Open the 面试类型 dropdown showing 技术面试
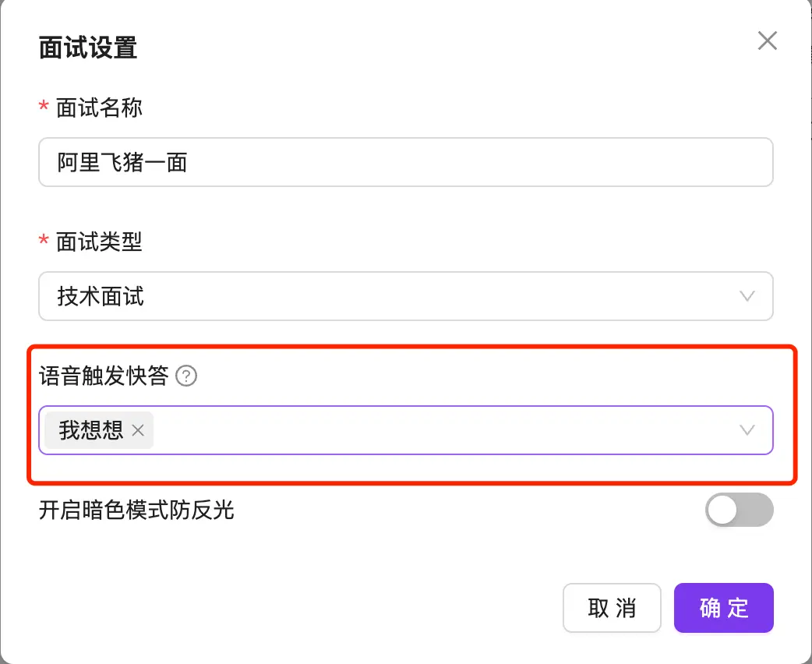 [x=405, y=296]
